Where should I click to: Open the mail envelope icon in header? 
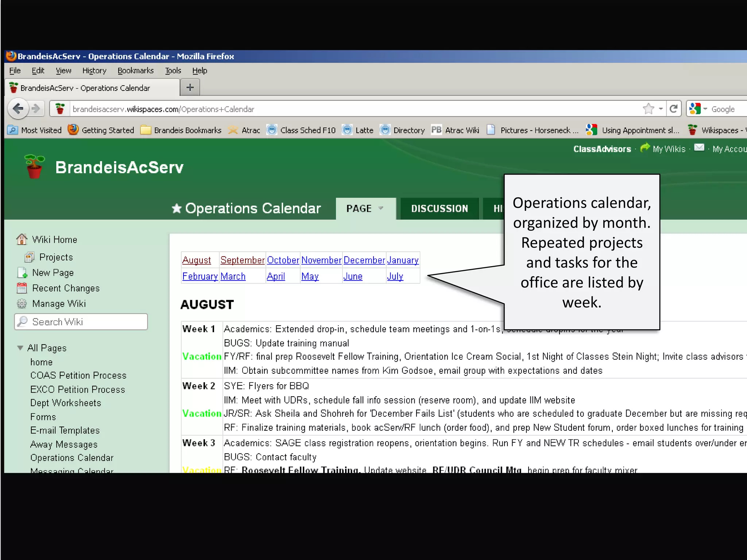pyautogui.click(x=699, y=148)
